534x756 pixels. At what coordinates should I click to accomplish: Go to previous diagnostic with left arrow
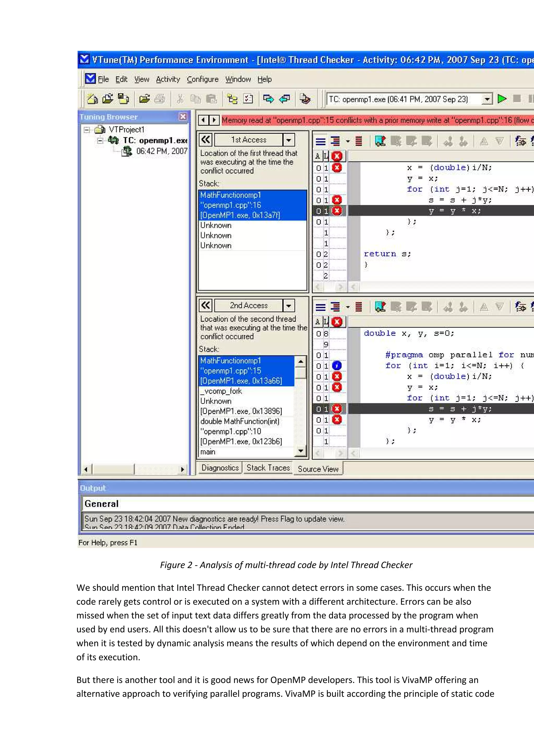[203, 120]
